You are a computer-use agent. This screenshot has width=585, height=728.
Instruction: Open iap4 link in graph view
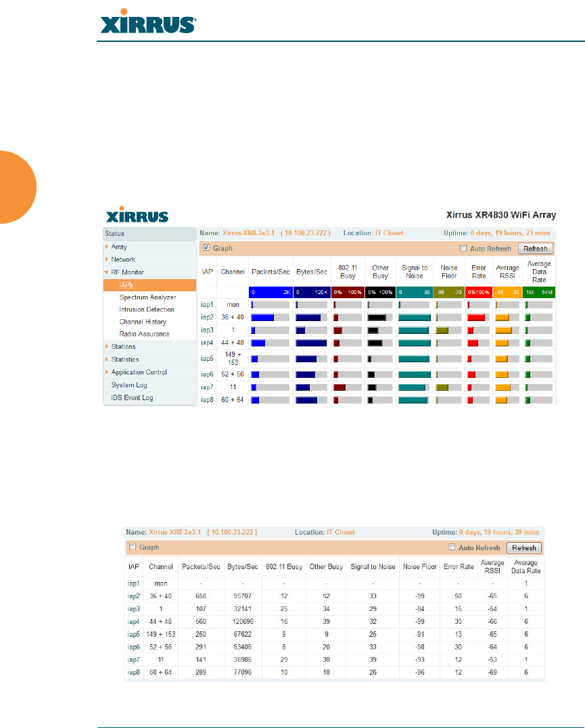[207, 343]
